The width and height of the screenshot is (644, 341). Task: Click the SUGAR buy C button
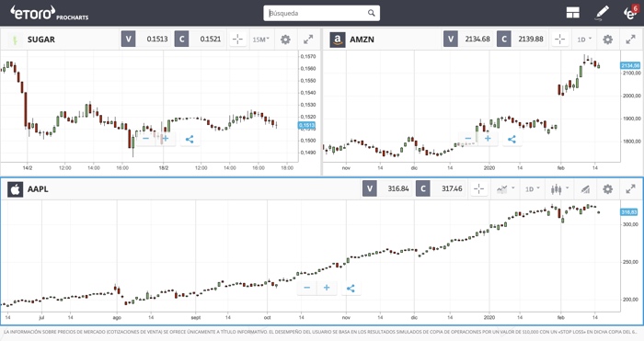181,39
